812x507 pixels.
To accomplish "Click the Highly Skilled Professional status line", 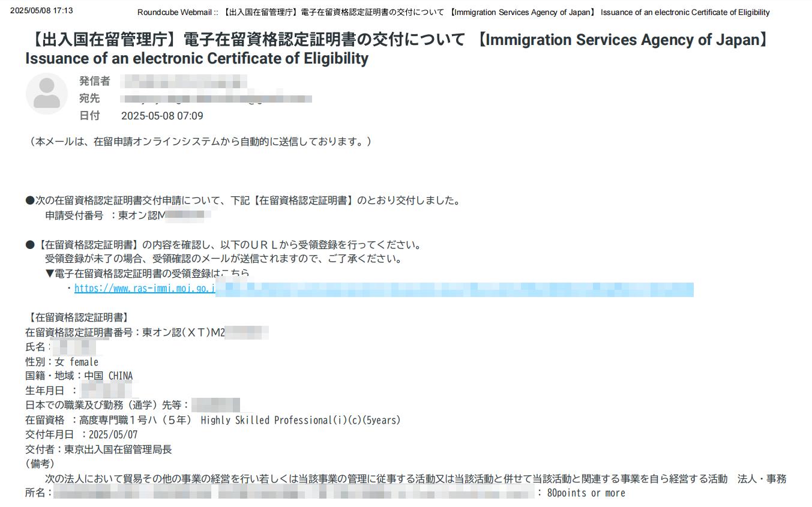I will [x=212, y=420].
